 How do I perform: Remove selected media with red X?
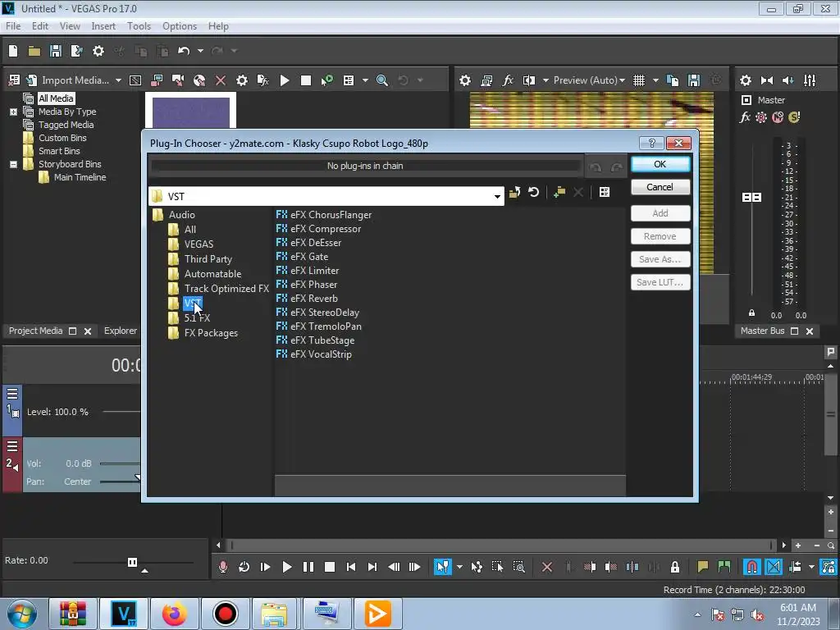[220, 80]
